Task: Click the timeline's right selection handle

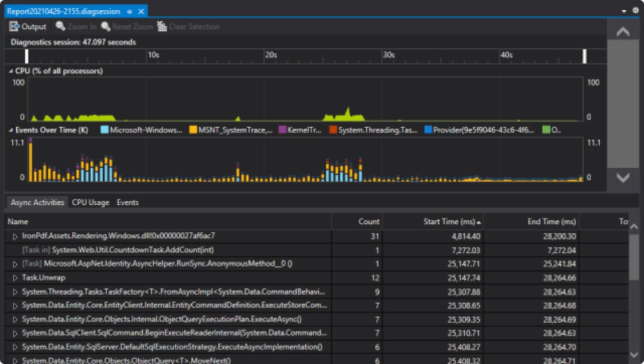Action: [x=584, y=56]
